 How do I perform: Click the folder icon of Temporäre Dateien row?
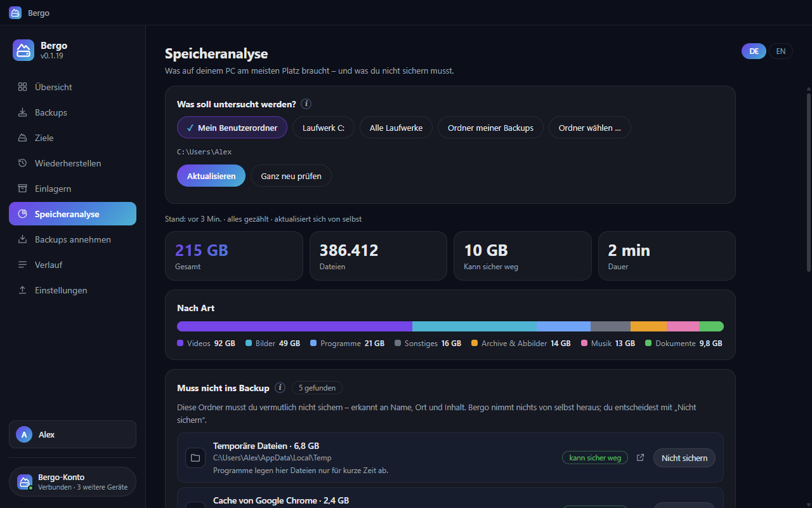195,458
